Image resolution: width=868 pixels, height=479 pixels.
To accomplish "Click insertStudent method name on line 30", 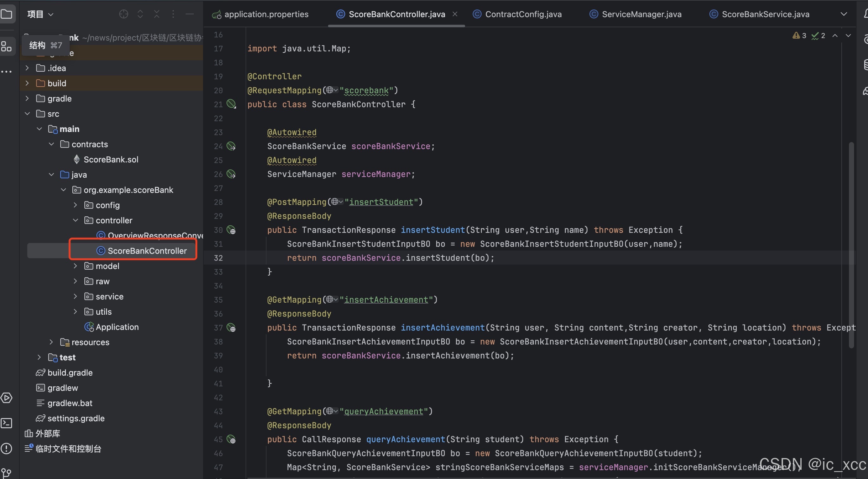I will [x=433, y=230].
